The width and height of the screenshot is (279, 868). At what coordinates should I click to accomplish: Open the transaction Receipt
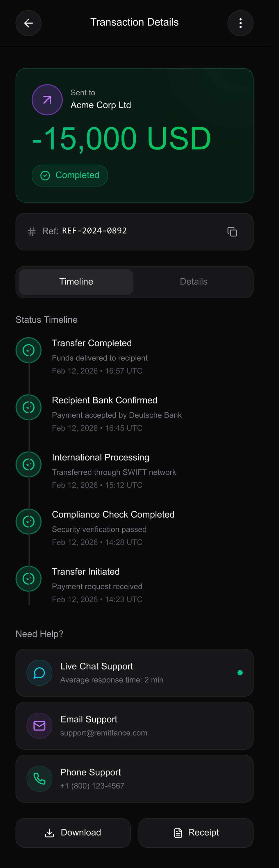pos(196,833)
